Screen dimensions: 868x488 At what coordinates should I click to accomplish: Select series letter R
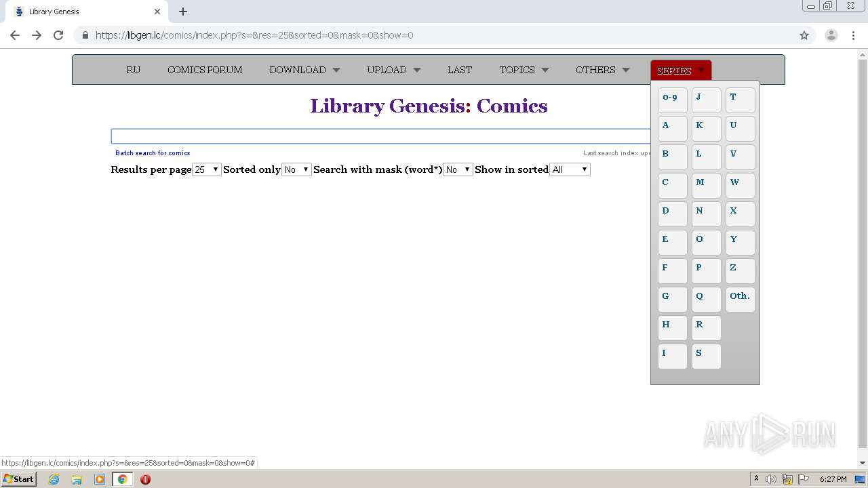(707, 328)
